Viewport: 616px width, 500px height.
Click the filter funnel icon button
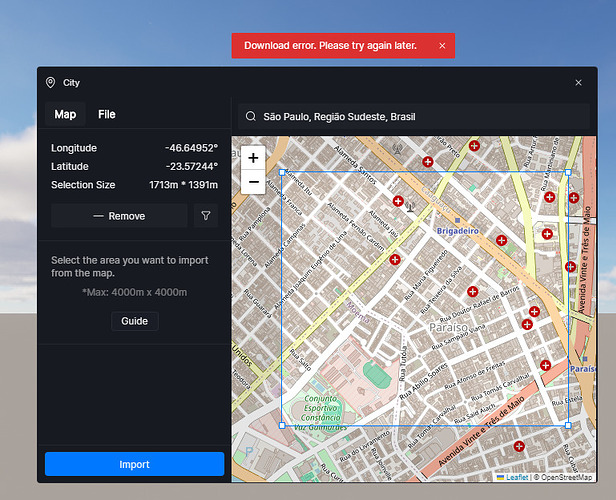[x=205, y=216]
